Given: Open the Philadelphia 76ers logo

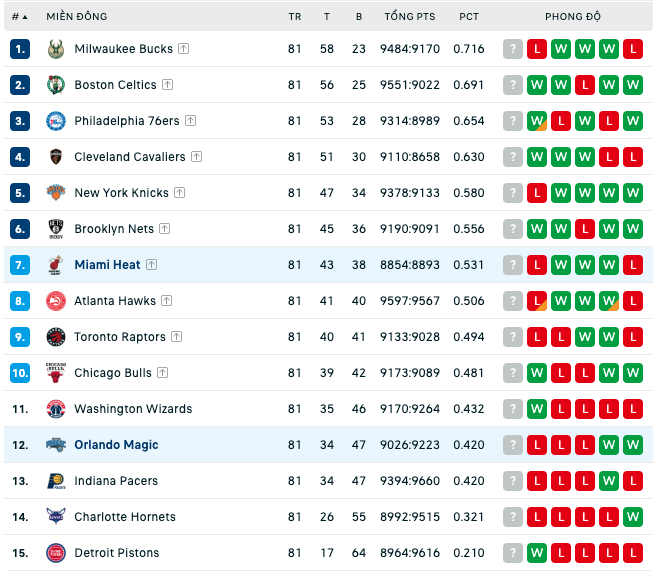Looking at the screenshot, I should pyautogui.click(x=56, y=121).
